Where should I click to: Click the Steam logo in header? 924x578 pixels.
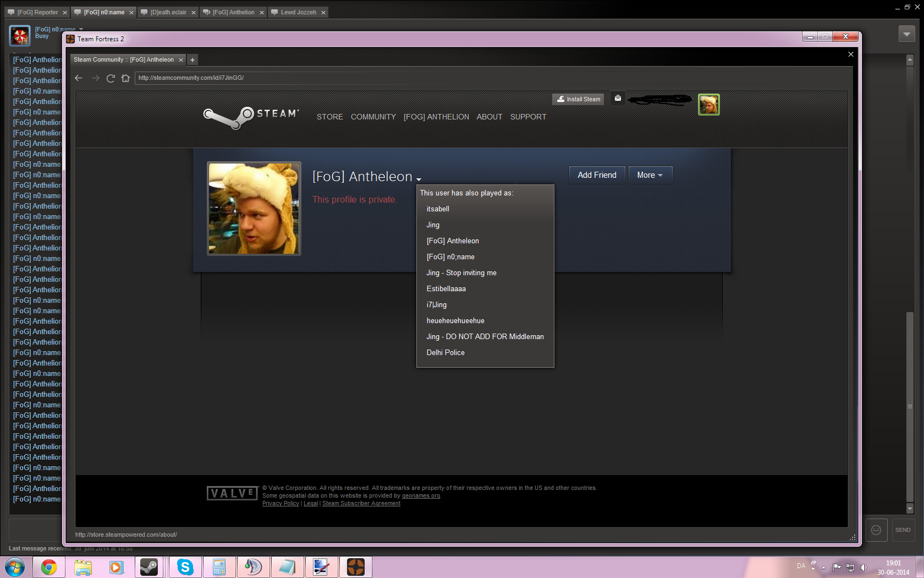click(251, 116)
